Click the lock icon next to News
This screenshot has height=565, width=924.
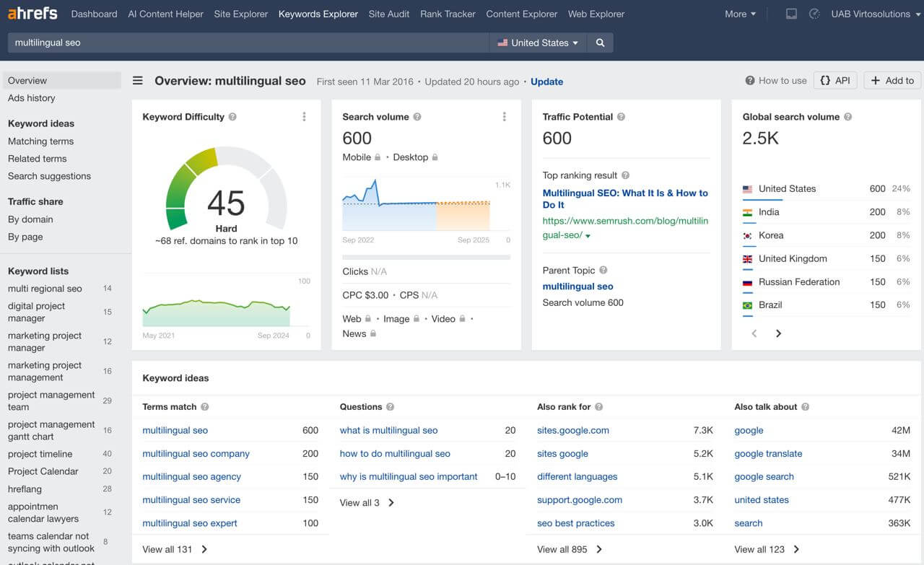(x=373, y=334)
